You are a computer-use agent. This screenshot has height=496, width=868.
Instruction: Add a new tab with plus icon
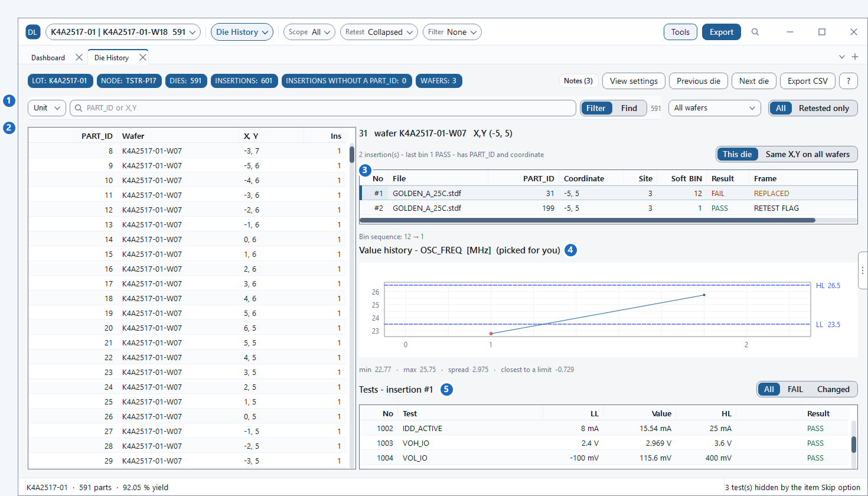coord(855,57)
